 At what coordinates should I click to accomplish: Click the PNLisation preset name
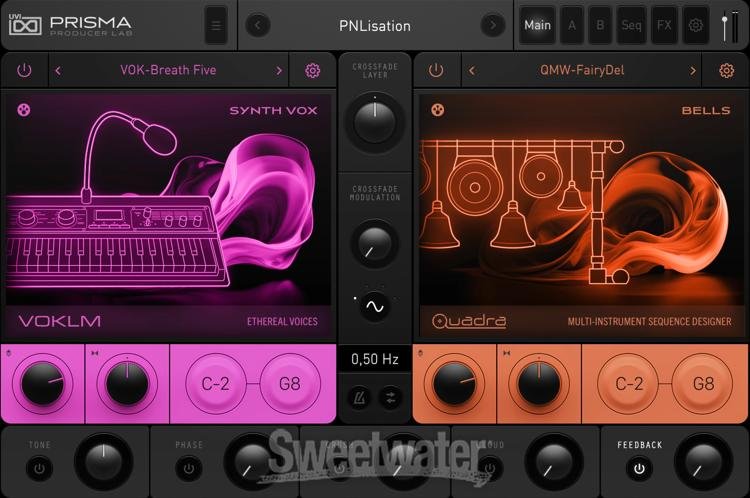375,25
